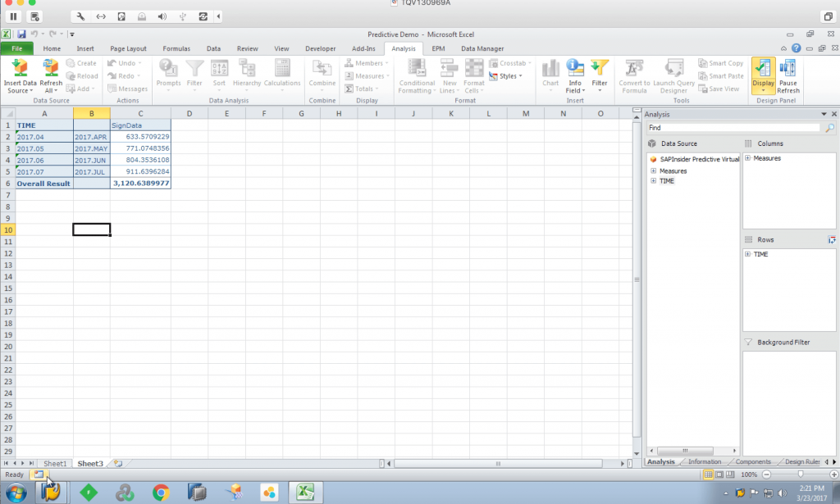Image resolution: width=840 pixels, height=504 pixels.
Task: Select the column D header
Action: [189, 113]
